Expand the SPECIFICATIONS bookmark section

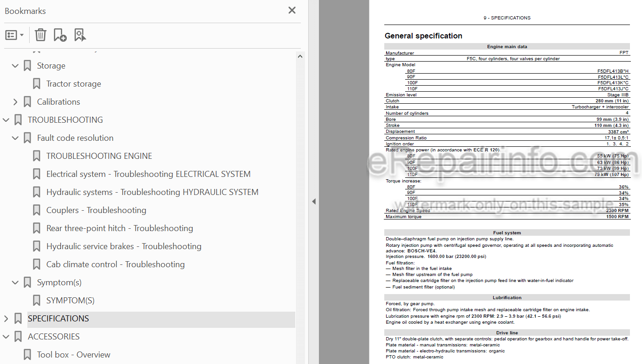[6, 319]
